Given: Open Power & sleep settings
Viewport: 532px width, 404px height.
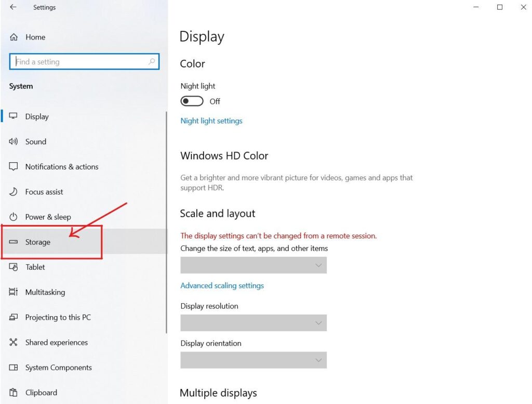Looking at the screenshot, I should (84, 217).
